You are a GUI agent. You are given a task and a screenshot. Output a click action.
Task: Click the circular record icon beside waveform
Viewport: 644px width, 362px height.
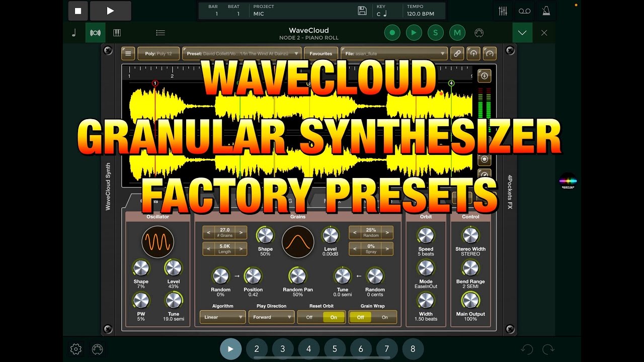(485, 159)
